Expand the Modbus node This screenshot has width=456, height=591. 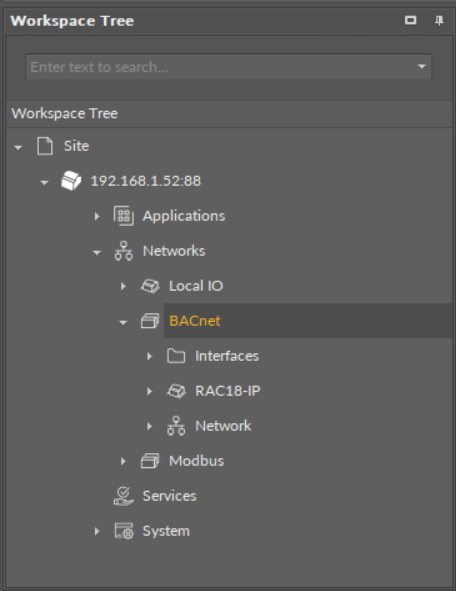tap(123, 461)
